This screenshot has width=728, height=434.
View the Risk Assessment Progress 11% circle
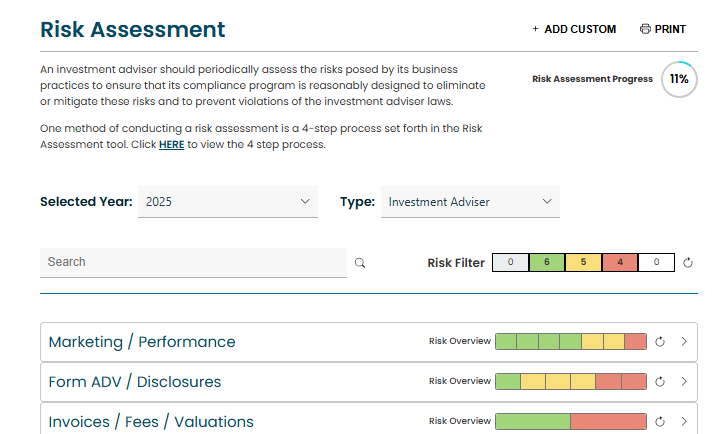[x=679, y=79]
